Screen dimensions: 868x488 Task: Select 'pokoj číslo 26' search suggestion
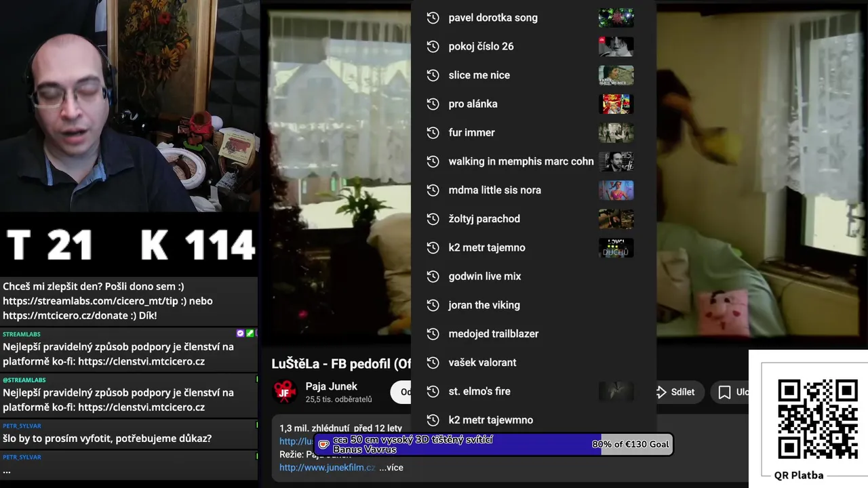click(533, 46)
